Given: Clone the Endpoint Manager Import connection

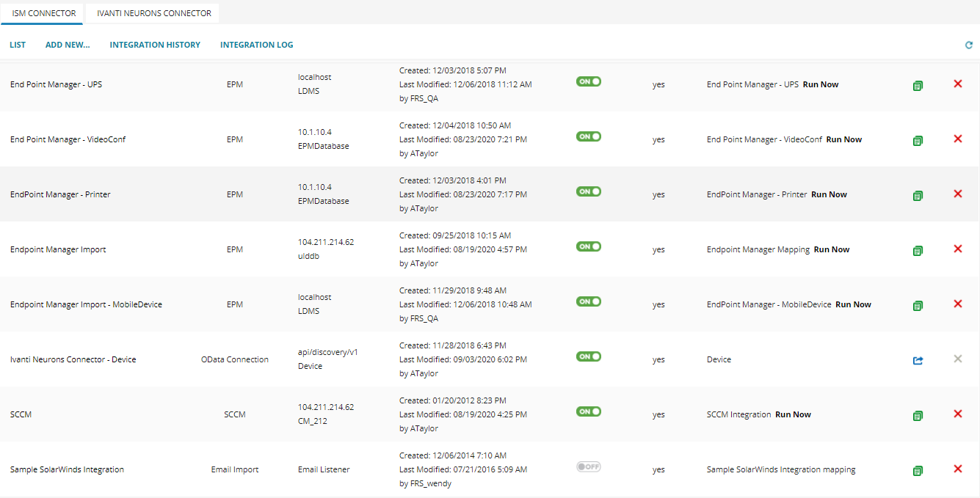Looking at the screenshot, I should click(x=918, y=251).
